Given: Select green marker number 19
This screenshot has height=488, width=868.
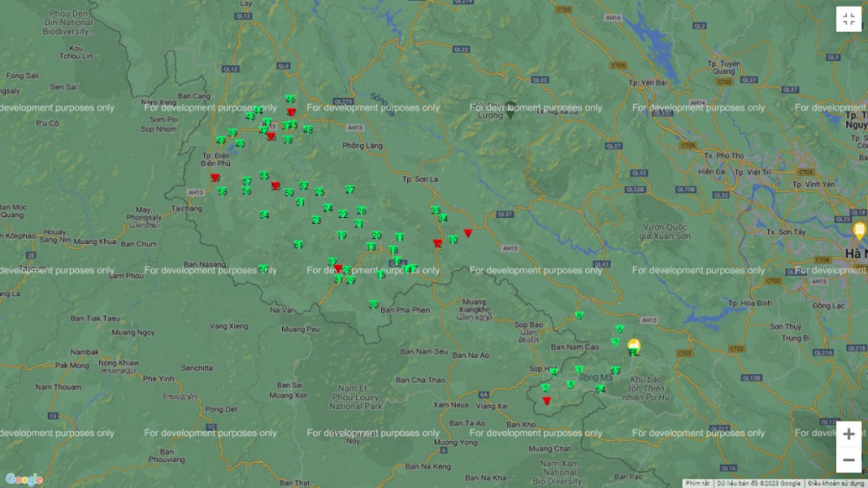Looking at the screenshot, I should coord(341,235).
